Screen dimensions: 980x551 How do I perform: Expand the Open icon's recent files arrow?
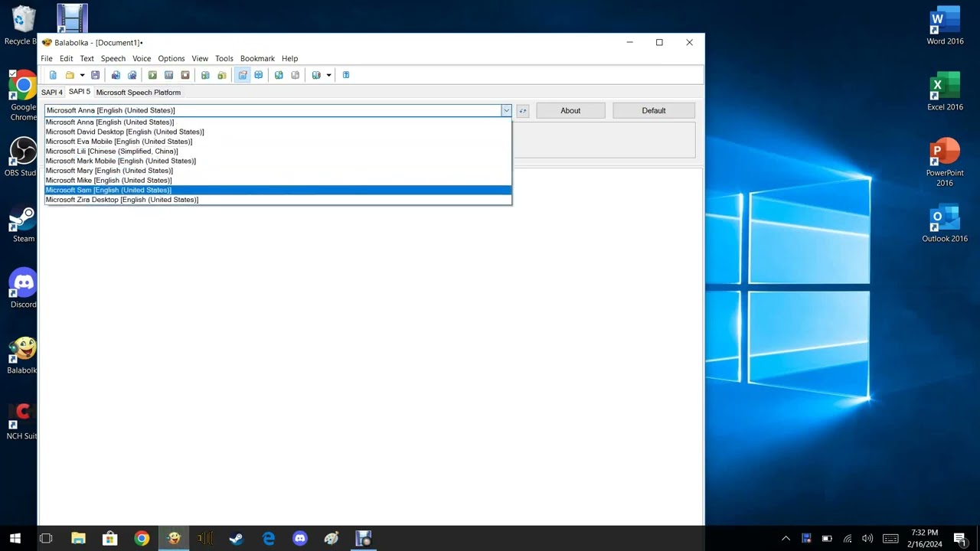pos(82,75)
